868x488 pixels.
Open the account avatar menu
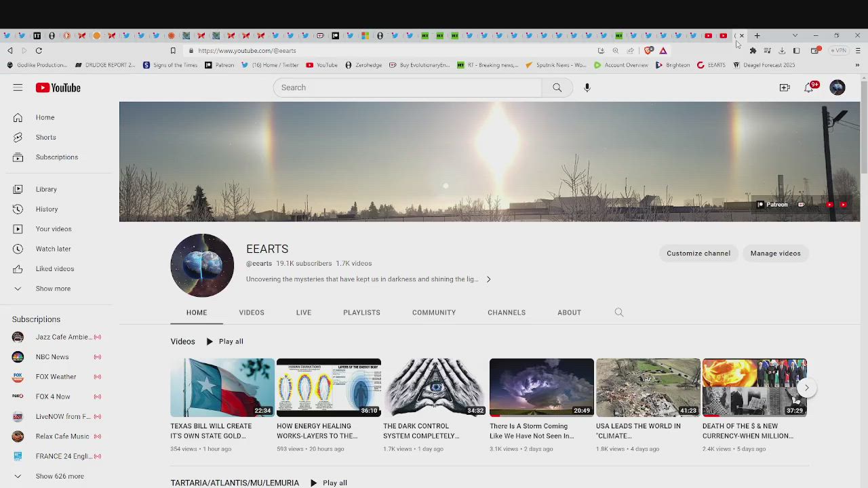click(837, 87)
